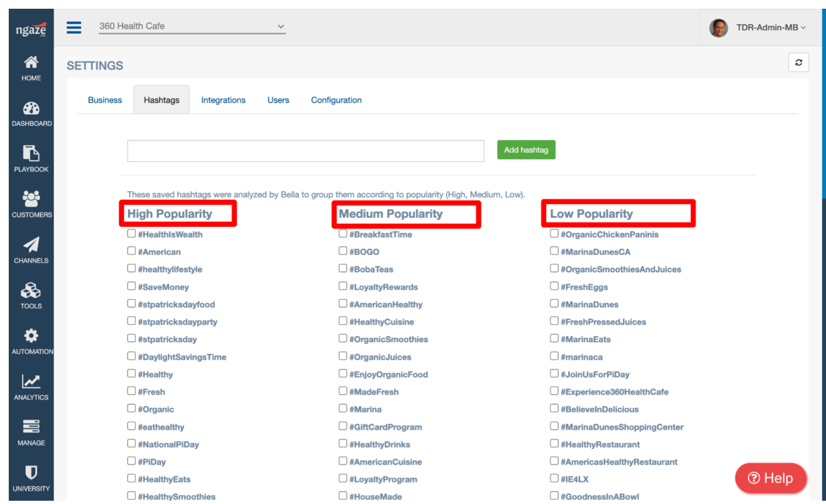Open the Home section in sidebar
Screen dimensions: 826x504
pyautogui.click(x=31, y=68)
